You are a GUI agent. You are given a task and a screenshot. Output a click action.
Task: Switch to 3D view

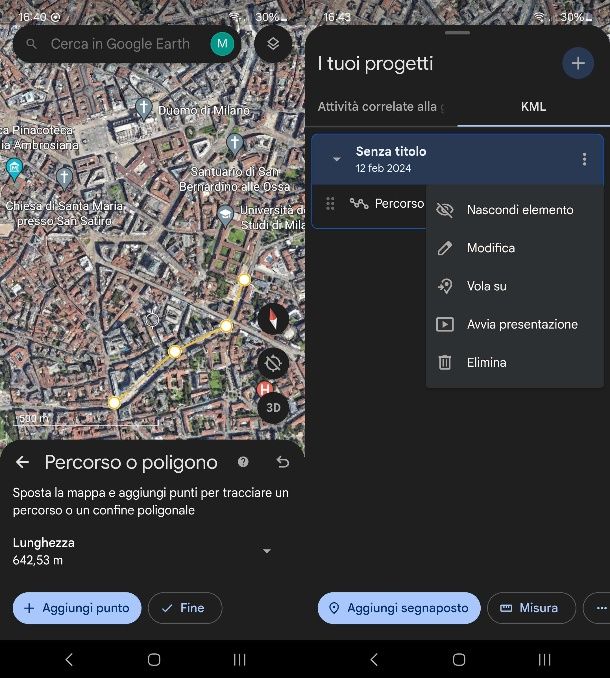[273, 408]
